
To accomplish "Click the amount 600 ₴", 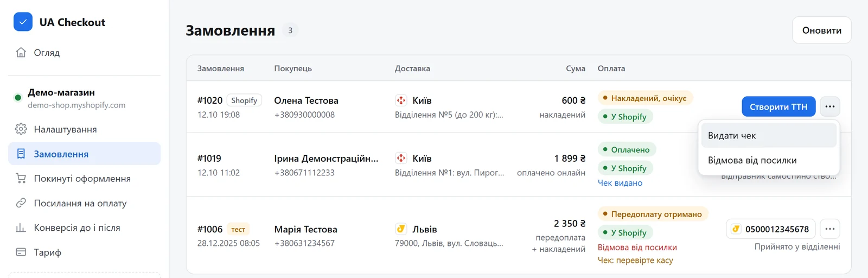I will [573, 100].
